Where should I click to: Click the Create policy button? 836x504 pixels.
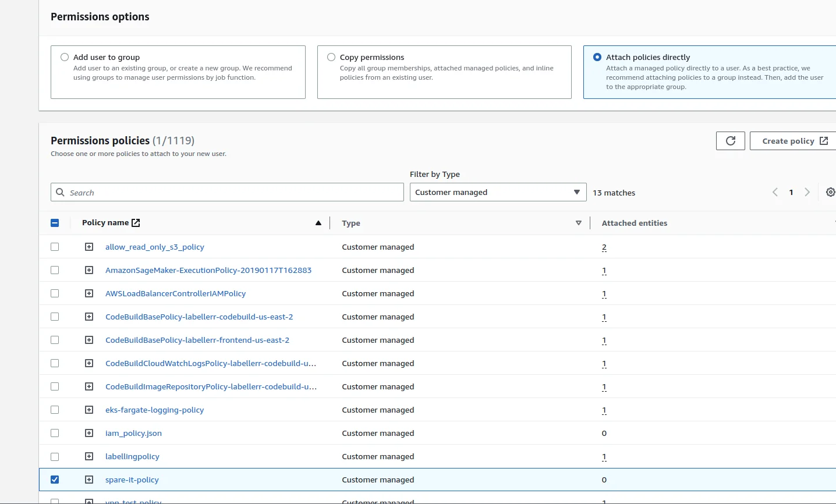[x=793, y=141]
